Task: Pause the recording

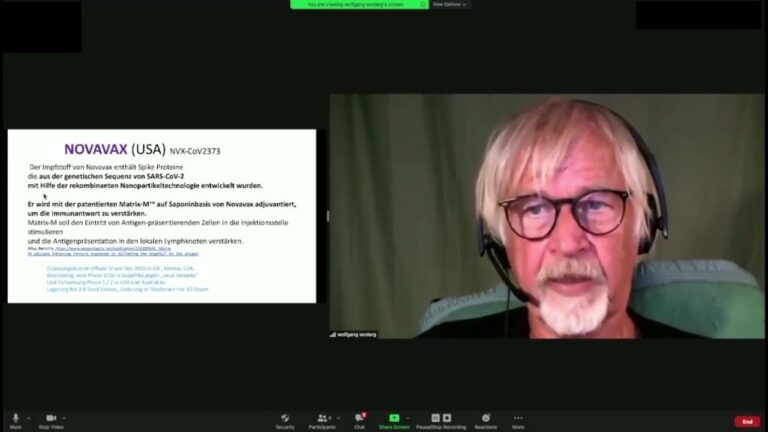Action: (435, 418)
